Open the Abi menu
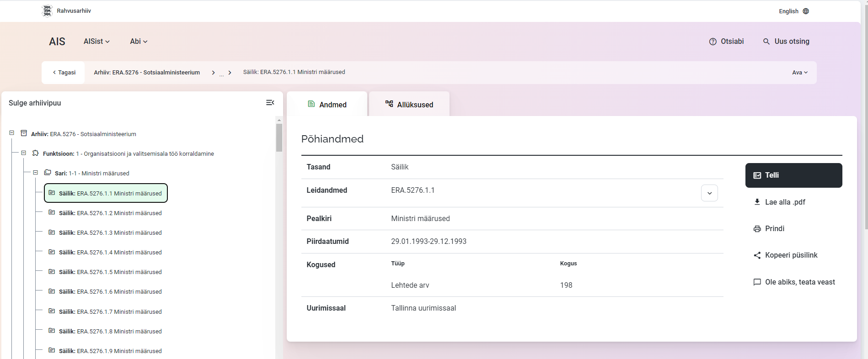This screenshot has width=868, height=359. pyautogui.click(x=139, y=42)
